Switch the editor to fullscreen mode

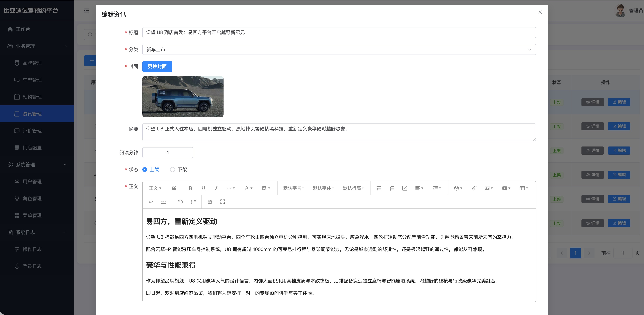pos(223,202)
